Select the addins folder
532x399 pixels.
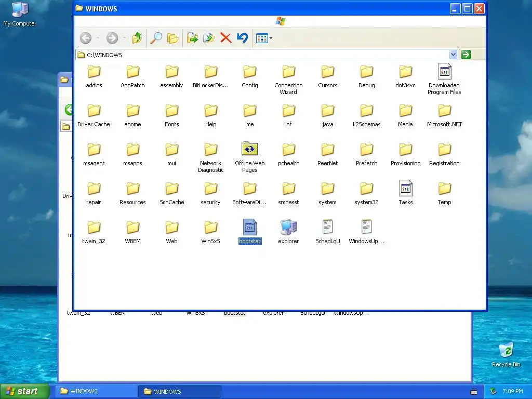pyautogui.click(x=94, y=76)
